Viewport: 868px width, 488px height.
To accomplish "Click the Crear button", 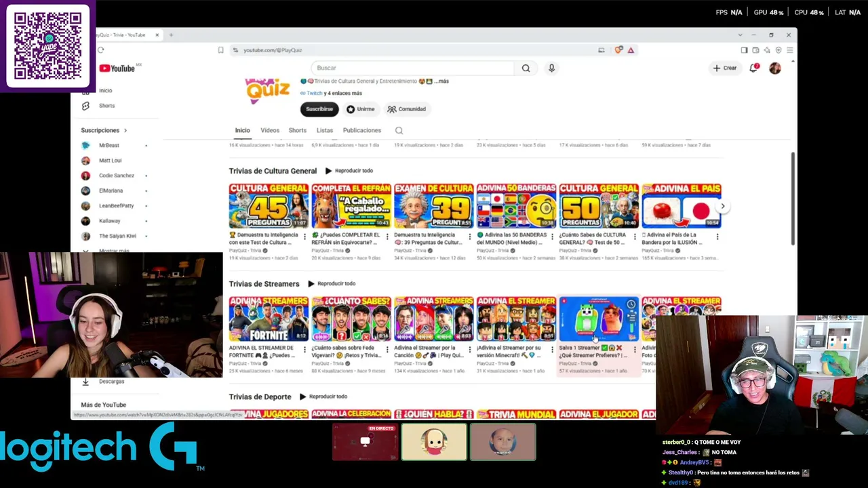I will coord(724,68).
